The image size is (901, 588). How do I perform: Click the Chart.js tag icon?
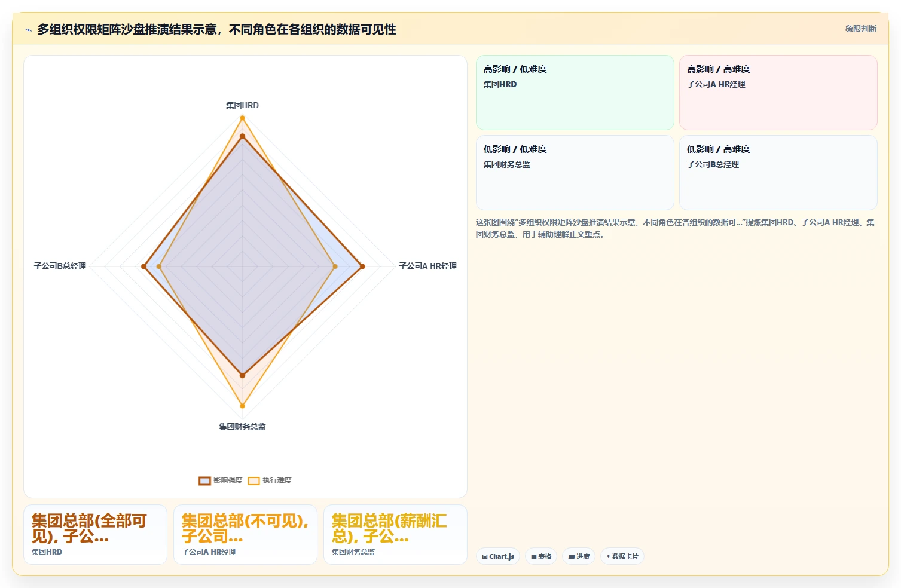tap(485, 556)
